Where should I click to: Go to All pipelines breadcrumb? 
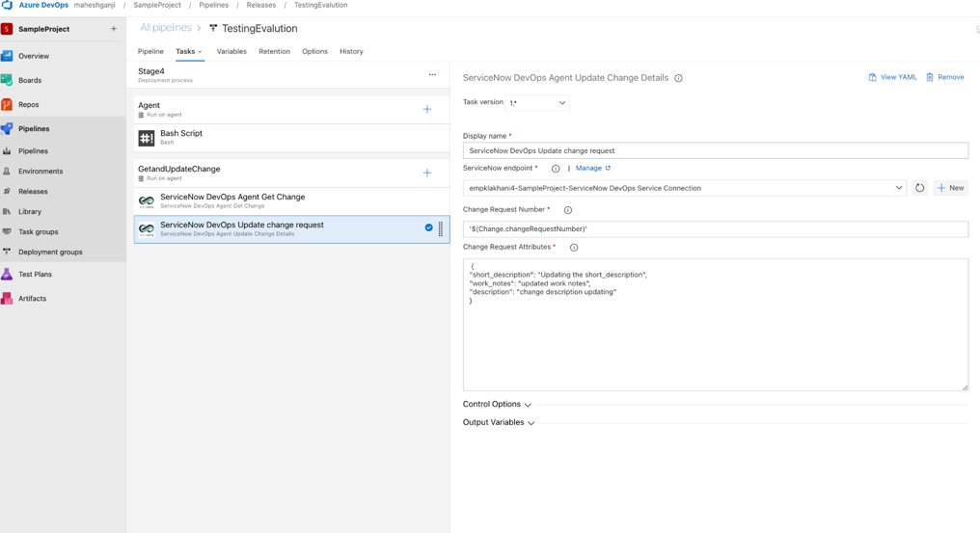[166, 28]
